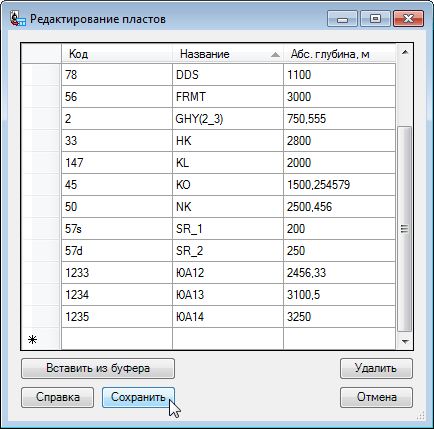The image size is (434, 429).
Task: Click the sort arrow in Название header
Action: 275,55
